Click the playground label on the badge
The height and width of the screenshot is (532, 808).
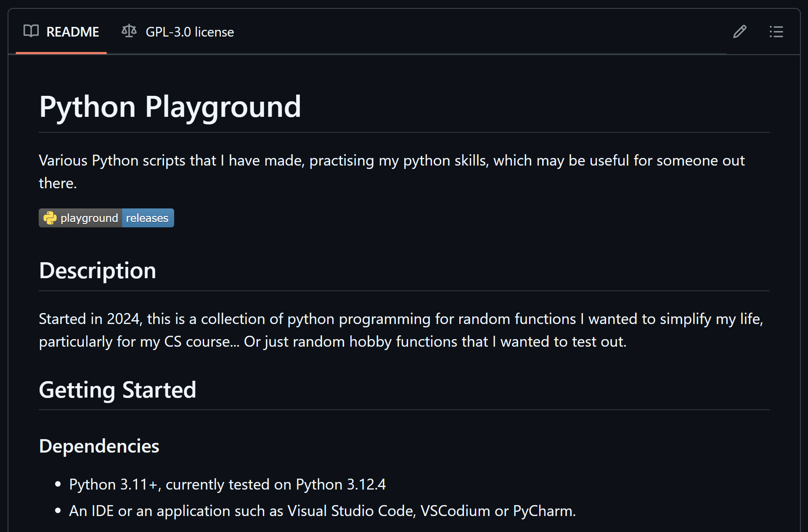point(88,218)
